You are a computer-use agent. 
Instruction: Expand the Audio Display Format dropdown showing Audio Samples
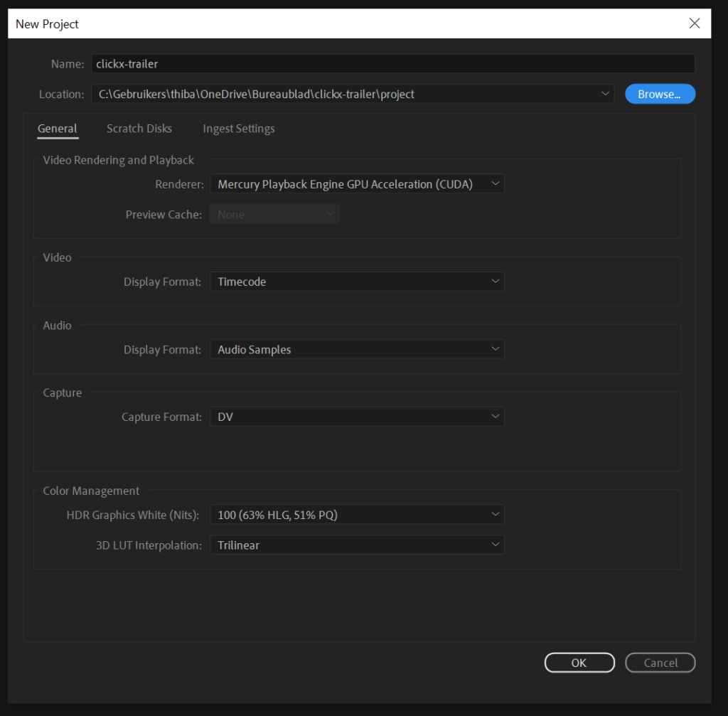coord(357,349)
